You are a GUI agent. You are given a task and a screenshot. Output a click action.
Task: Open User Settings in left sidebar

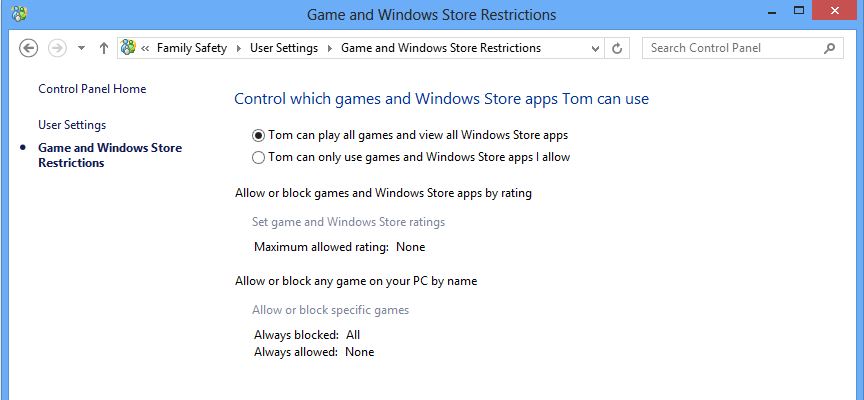pyautogui.click(x=72, y=125)
